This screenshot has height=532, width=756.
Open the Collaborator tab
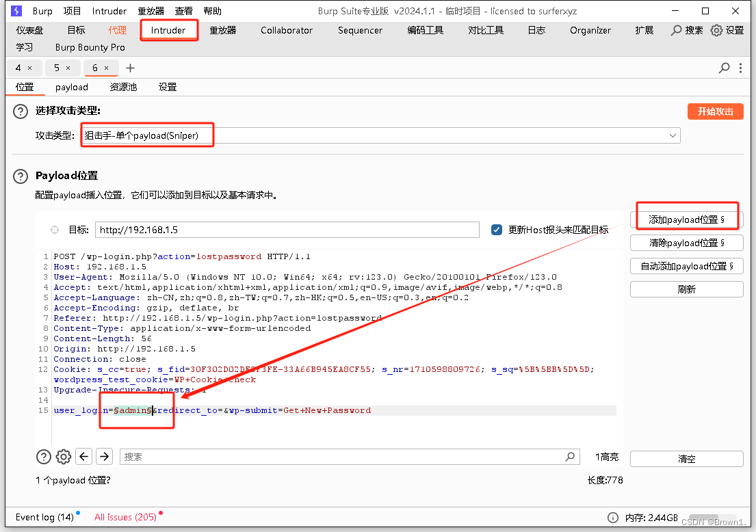pos(287,30)
